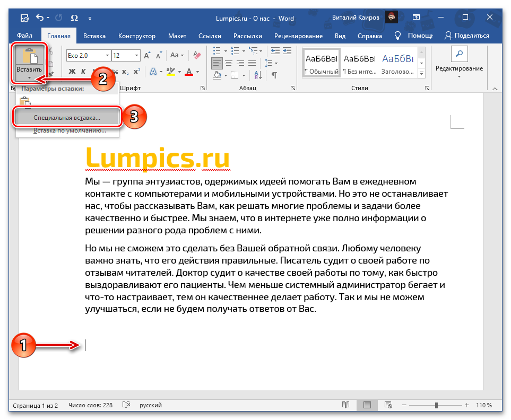This screenshot has width=511, height=420.
Task: Open the Справка tab
Action: [369, 36]
